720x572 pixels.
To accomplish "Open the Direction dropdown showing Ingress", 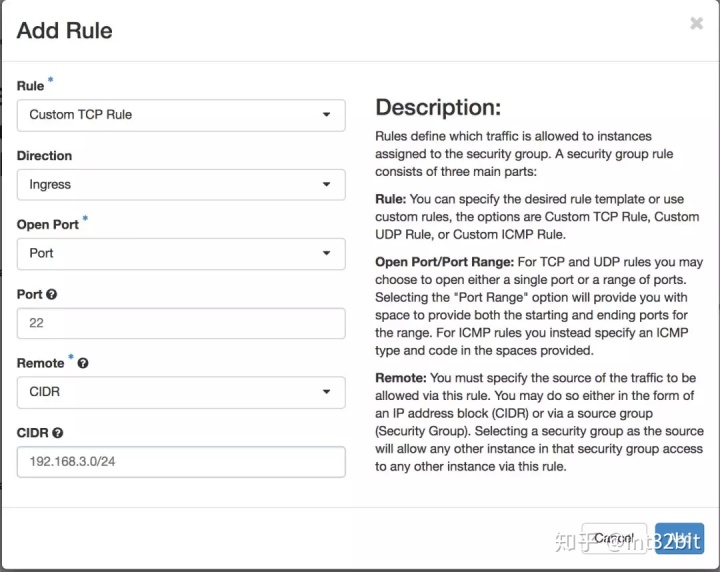I will pos(181,185).
